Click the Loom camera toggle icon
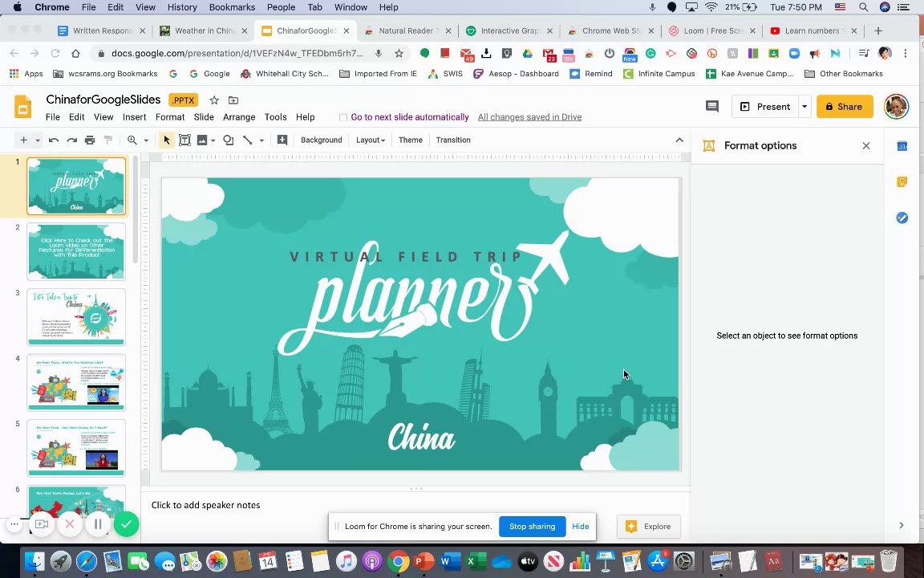This screenshot has height=578, width=924. pos(42,523)
